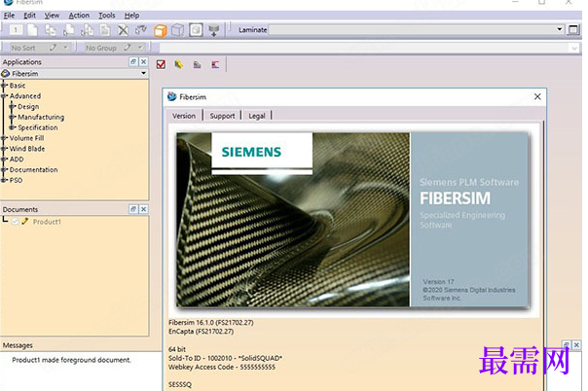Open the No Group dropdown arrow
The image size is (588, 391).
click(x=140, y=48)
